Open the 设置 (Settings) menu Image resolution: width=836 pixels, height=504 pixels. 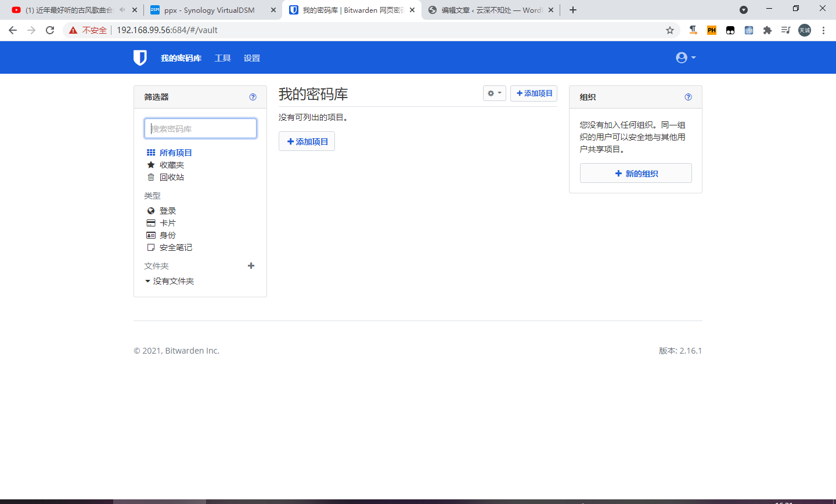click(251, 57)
